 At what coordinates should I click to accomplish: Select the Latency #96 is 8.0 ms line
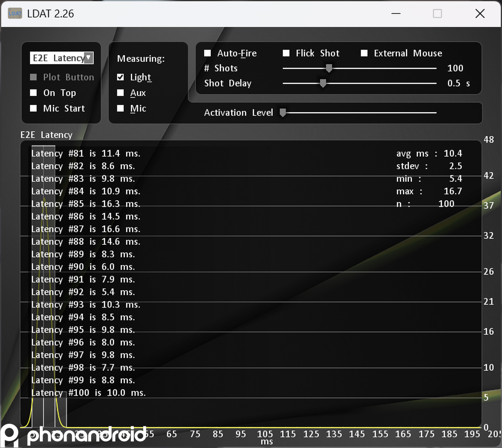click(83, 342)
